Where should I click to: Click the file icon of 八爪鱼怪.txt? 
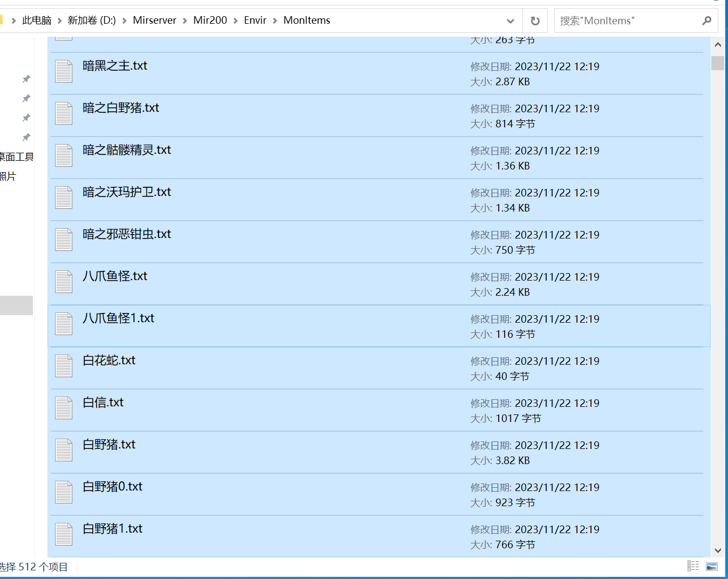(x=64, y=282)
